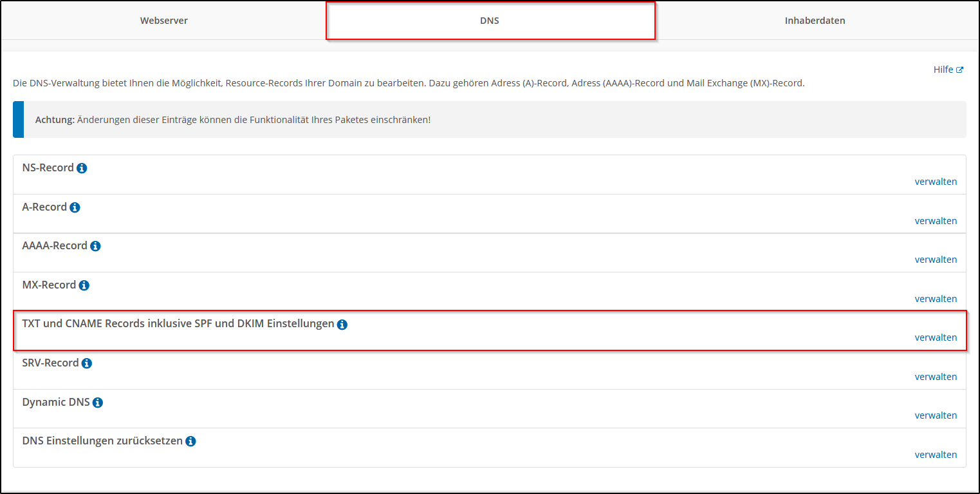The image size is (980, 494).
Task: Open the Dynamic DNS info icon
Action: 98,403
